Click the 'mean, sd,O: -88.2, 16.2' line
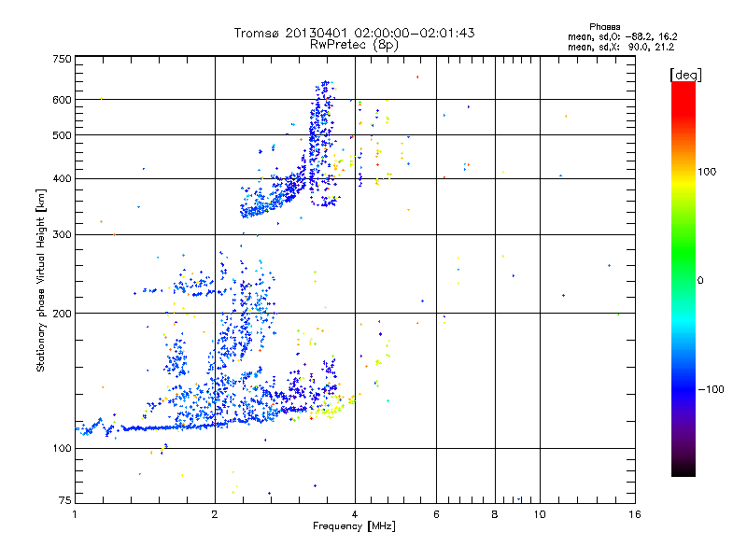747x560 pixels. 622,36
